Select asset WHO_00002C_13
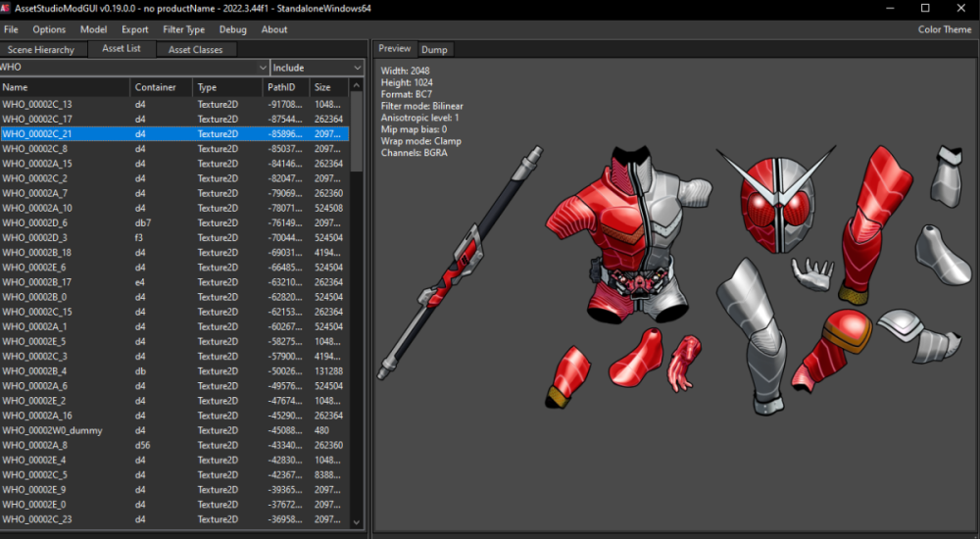This screenshot has width=980, height=539. tap(174, 105)
